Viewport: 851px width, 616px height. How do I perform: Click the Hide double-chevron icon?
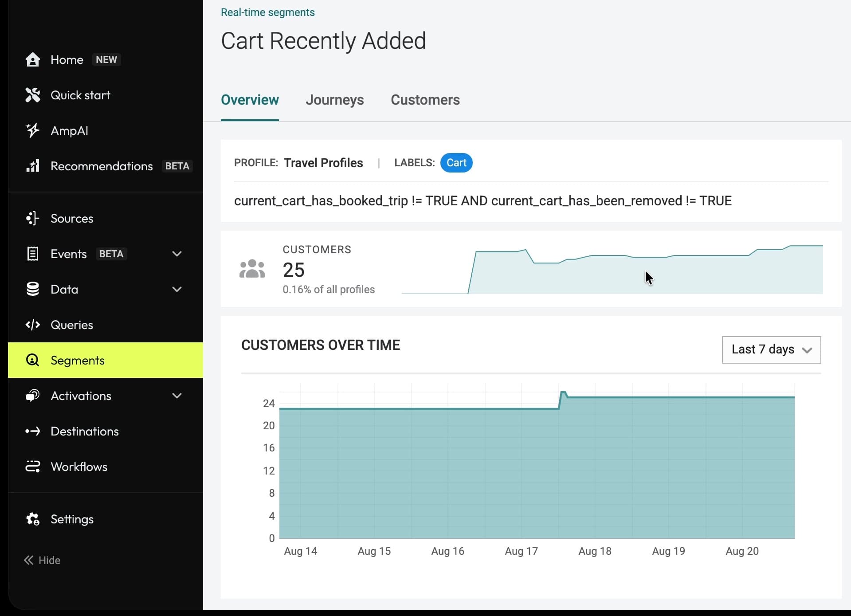pos(29,560)
